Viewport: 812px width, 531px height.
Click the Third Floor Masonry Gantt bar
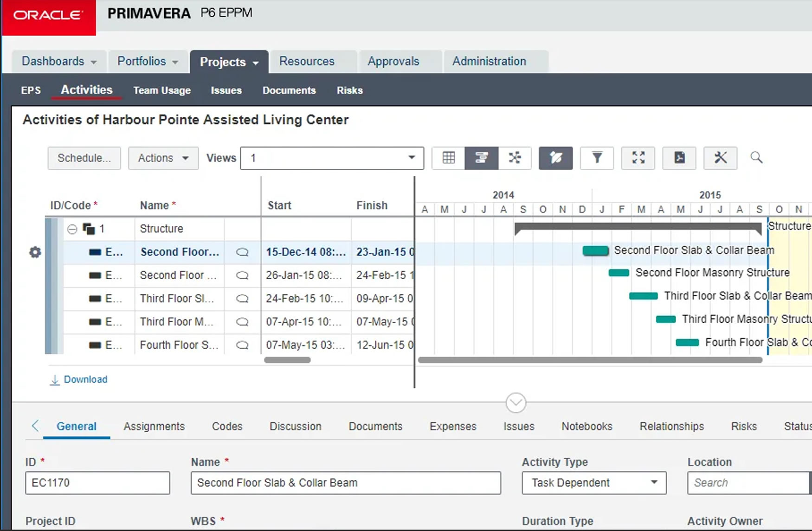(x=666, y=319)
